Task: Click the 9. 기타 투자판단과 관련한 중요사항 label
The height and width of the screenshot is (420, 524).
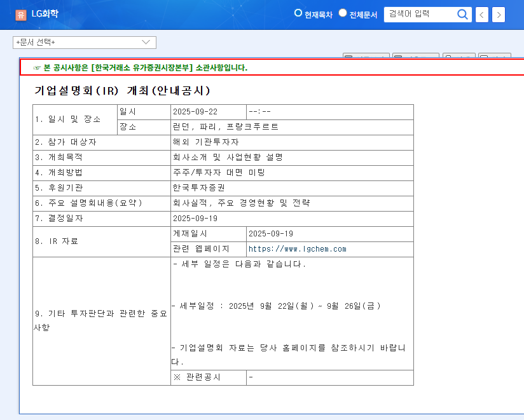Action: coord(102,321)
